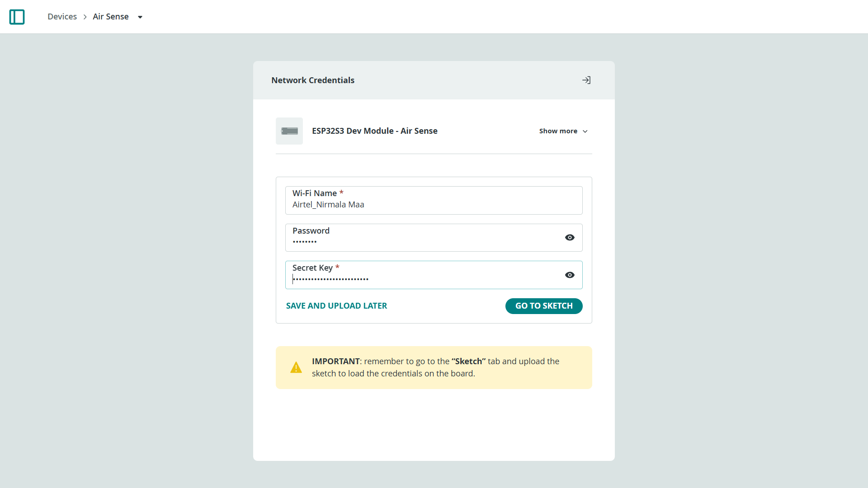Viewport: 868px width, 488px height.
Task: Click the breadcrumb separator chevron icon
Action: click(85, 17)
